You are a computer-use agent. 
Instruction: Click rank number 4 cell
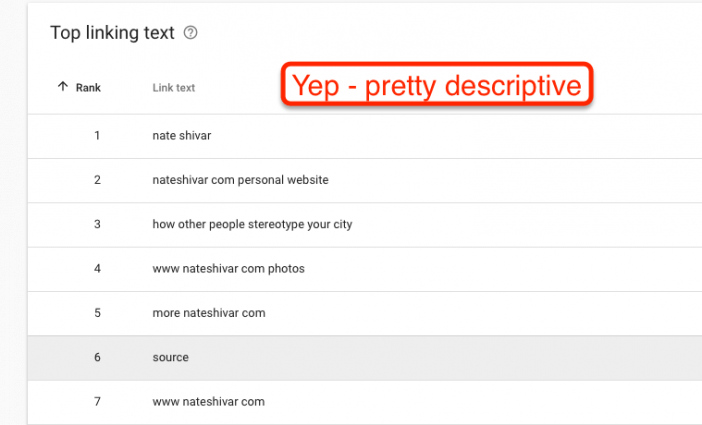tap(97, 269)
